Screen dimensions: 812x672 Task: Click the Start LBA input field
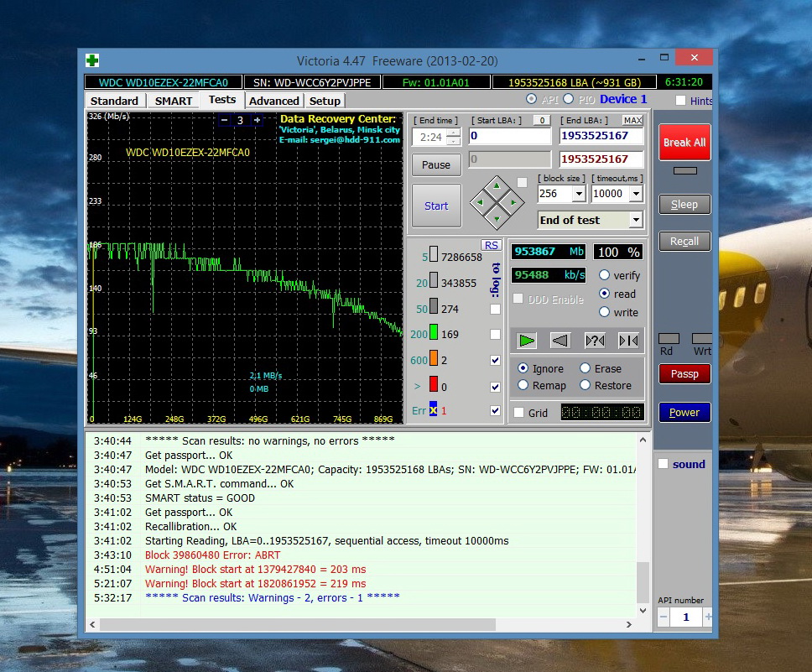[x=509, y=136]
